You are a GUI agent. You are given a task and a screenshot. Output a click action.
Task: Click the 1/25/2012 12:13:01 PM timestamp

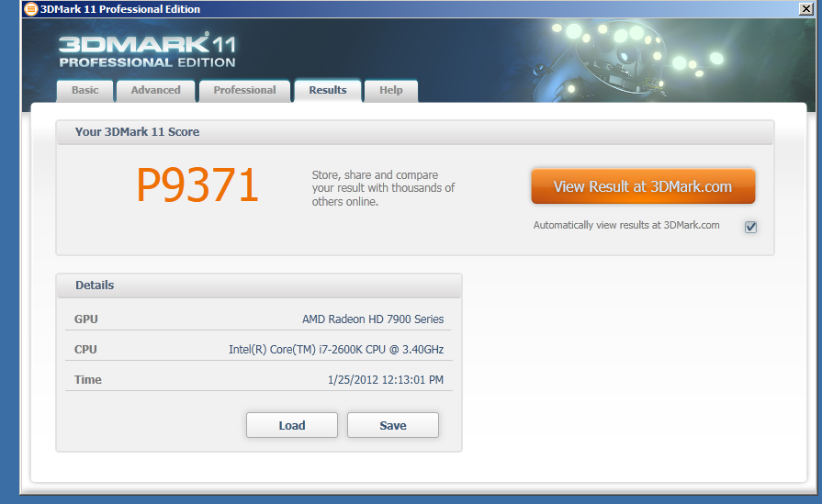point(386,380)
